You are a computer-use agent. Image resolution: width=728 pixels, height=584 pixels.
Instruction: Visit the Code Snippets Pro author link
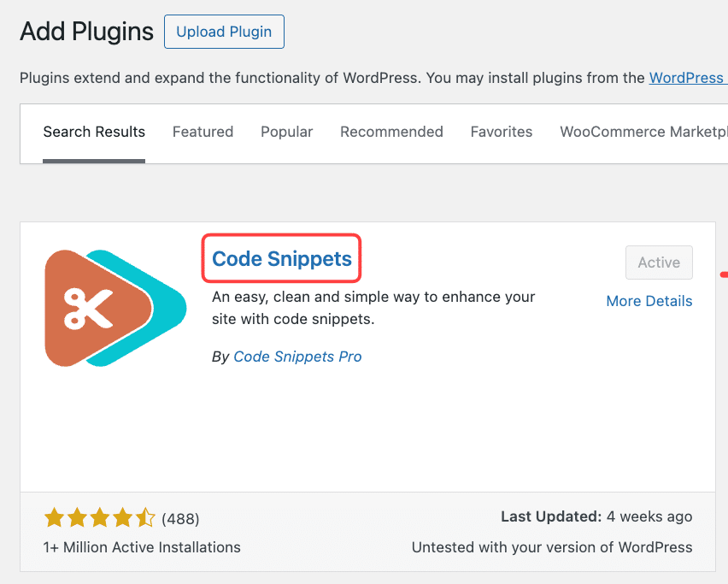297,357
